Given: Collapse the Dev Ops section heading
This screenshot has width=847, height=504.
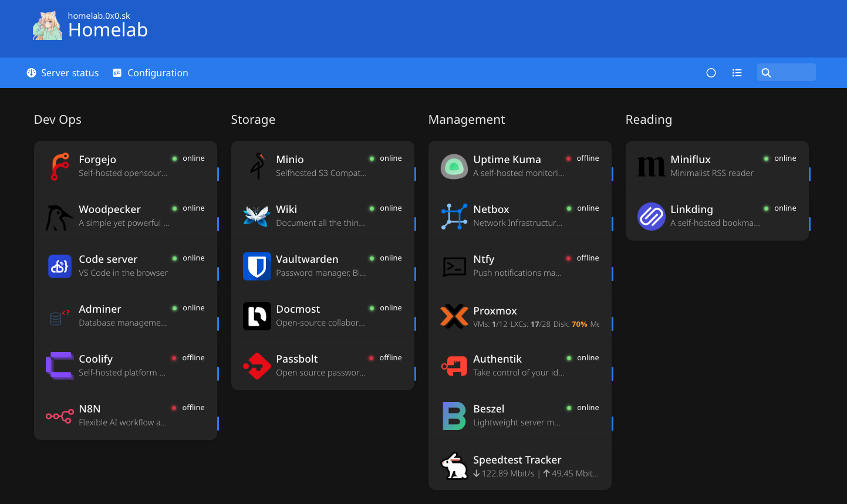Looking at the screenshot, I should click(x=58, y=120).
